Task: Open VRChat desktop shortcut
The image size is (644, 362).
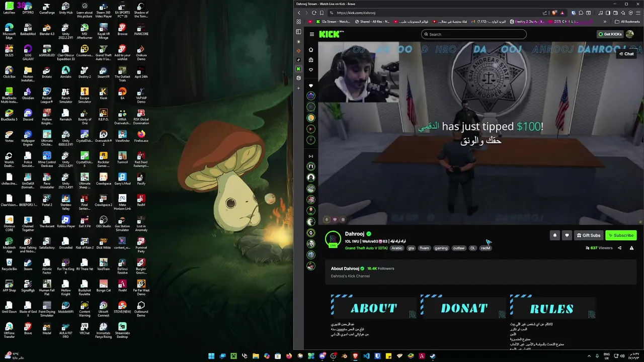Action: [85, 328]
